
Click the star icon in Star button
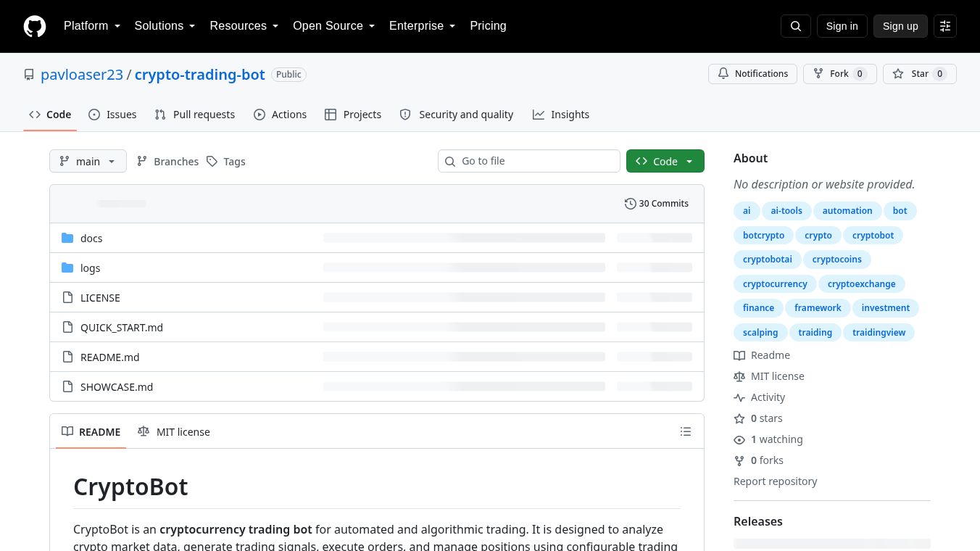click(898, 74)
